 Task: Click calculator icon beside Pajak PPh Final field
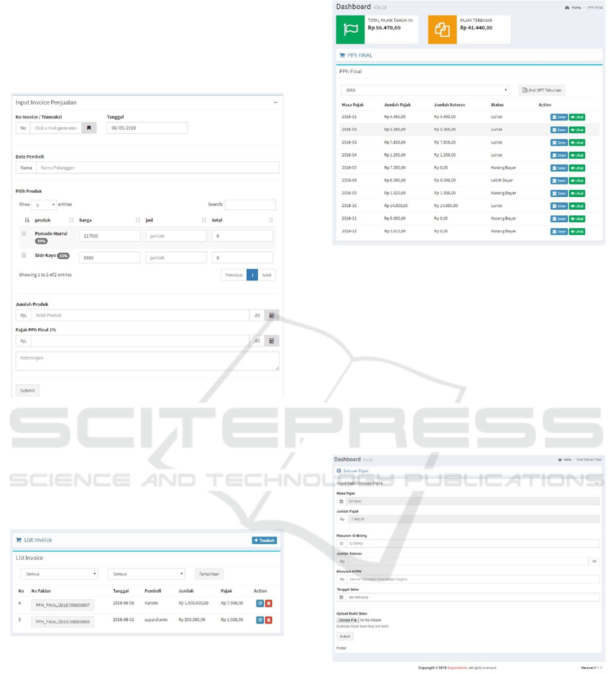(271, 340)
